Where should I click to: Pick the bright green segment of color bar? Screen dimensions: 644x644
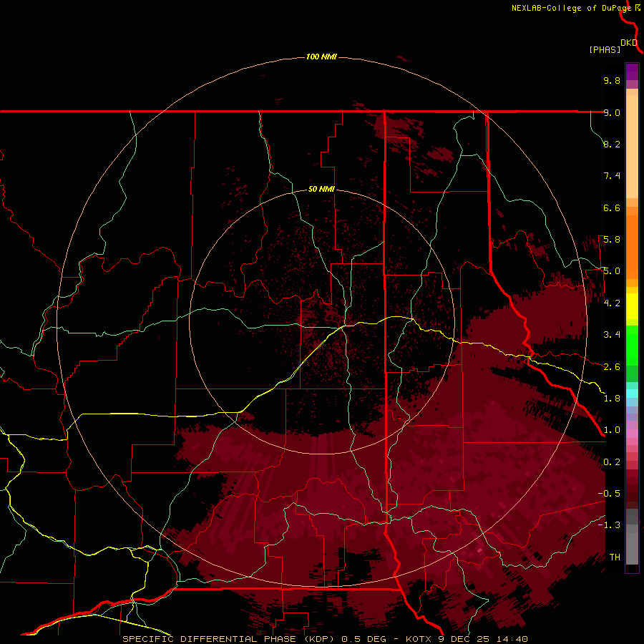click(x=632, y=345)
